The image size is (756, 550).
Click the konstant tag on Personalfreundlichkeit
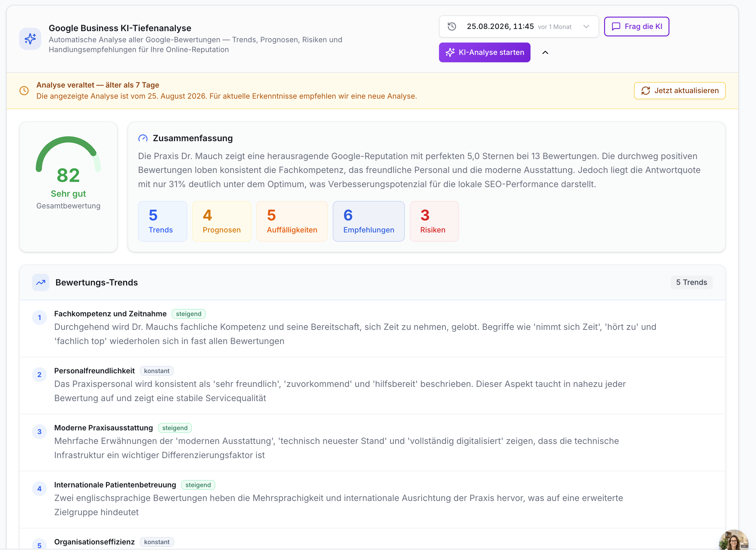tap(157, 371)
